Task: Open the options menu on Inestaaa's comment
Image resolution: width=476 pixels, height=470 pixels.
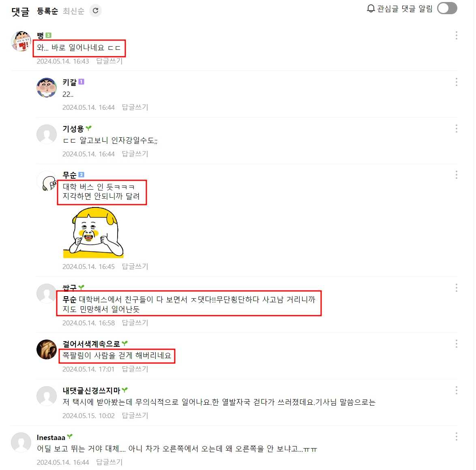Action: (456, 437)
